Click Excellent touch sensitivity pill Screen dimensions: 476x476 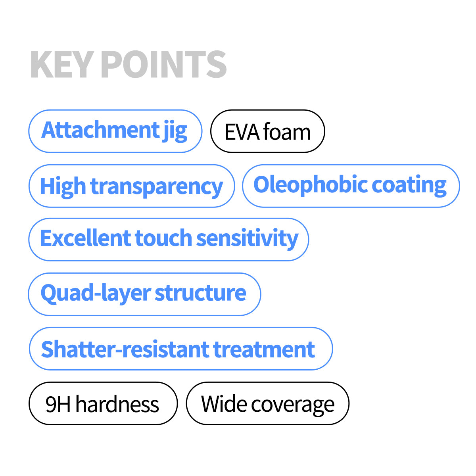[x=169, y=239]
